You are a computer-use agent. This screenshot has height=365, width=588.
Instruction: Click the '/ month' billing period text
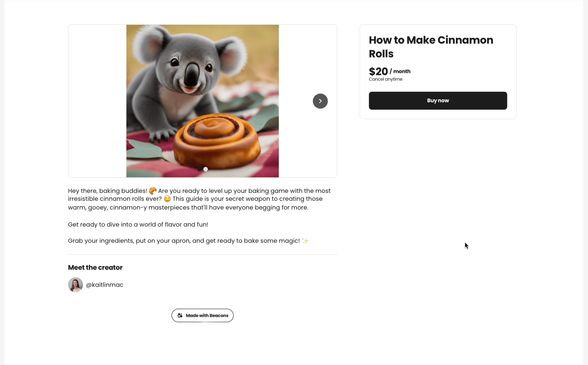tap(400, 72)
